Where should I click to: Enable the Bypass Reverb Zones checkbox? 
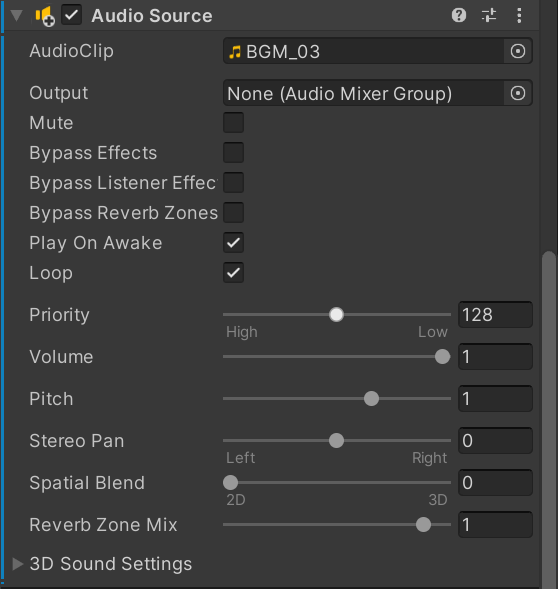click(233, 213)
